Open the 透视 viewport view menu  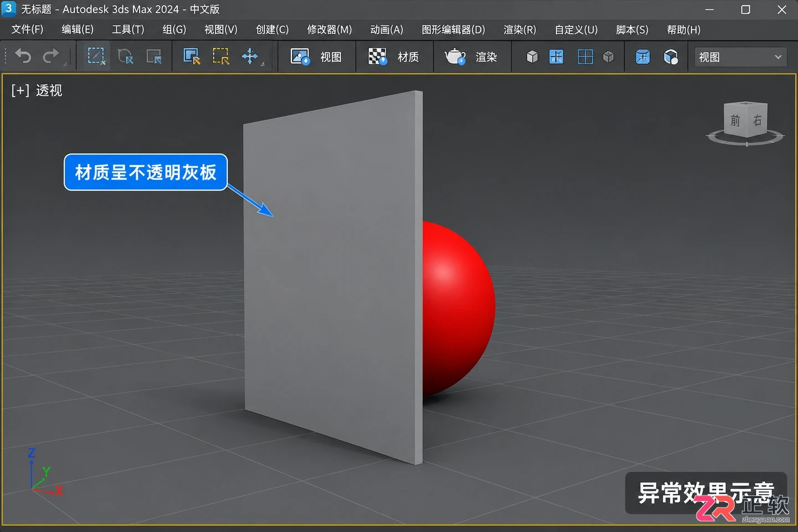pos(49,90)
